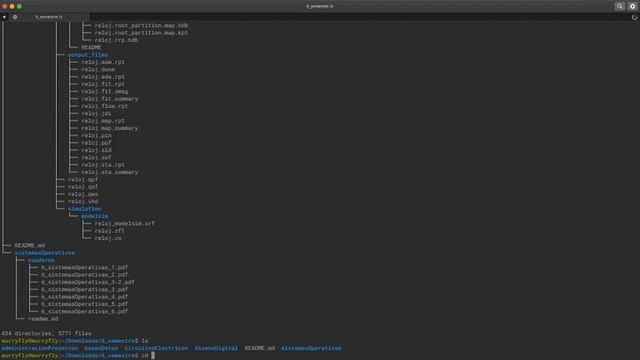The height and width of the screenshot is (360, 640).
Task: Click reloj.fit.summary file entry
Action: coord(109,99)
